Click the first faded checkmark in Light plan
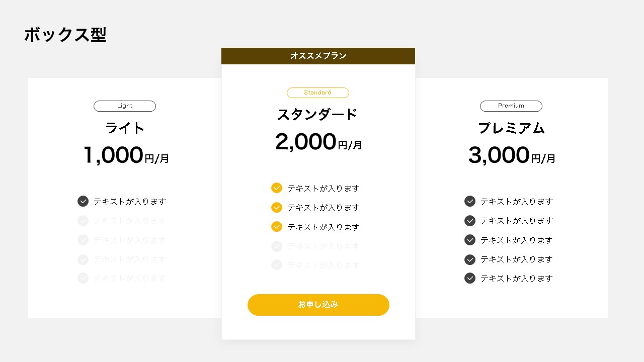 pos(83,221)
